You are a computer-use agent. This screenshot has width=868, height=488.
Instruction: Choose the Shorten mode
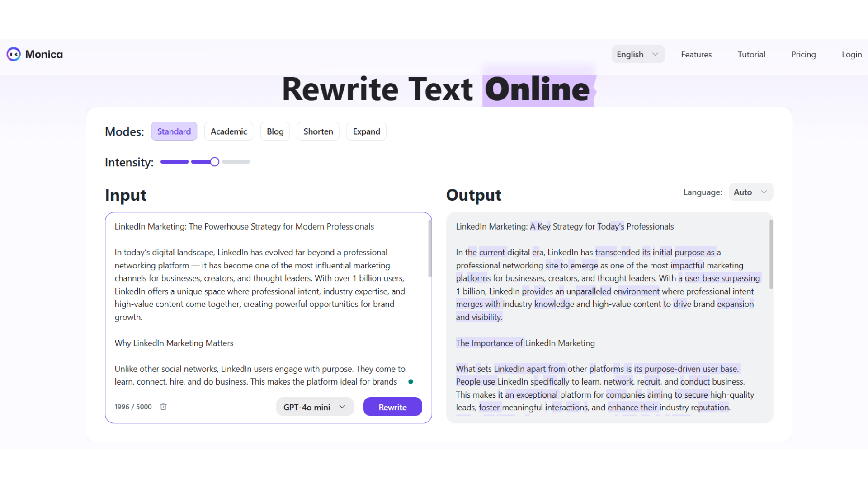click(x=318, y=131)
